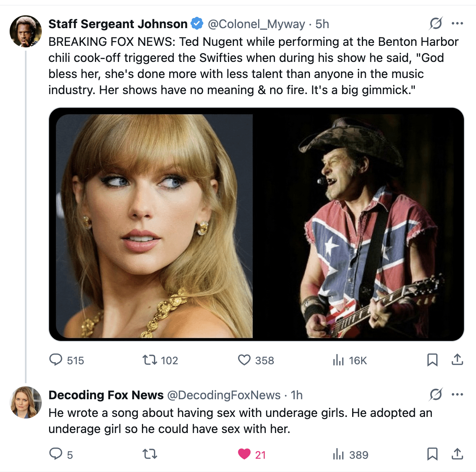Share Staff Sergeant Johnson's post
The image size is (476, 472).
coord(457,359)
